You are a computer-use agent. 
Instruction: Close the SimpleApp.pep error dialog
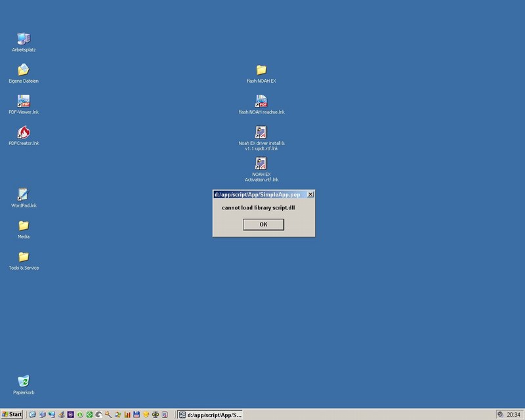click(x=310, y=194)
